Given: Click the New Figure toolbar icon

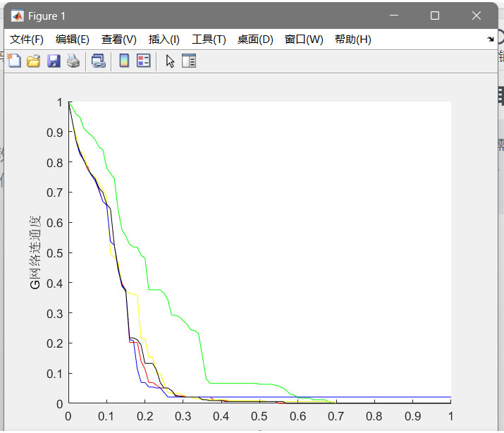Looking at the screenshot, I should (x=15, y=61).
